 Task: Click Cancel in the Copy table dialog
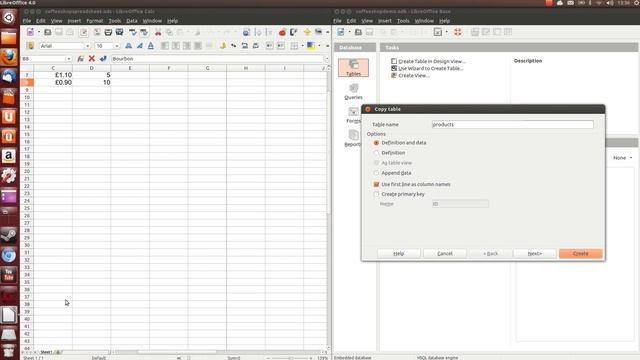pyautogui.click(x=444, y=253)
